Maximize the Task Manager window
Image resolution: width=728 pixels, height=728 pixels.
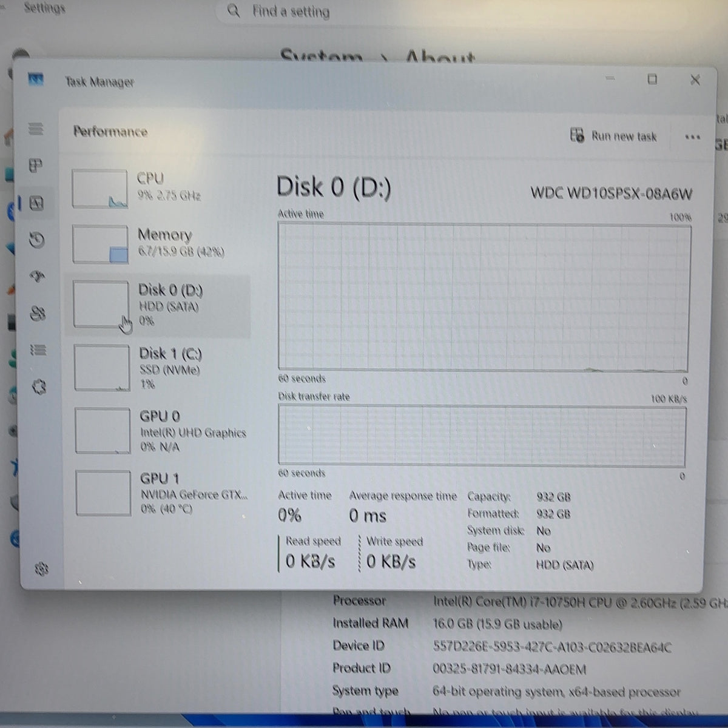(x=652, y=79)
